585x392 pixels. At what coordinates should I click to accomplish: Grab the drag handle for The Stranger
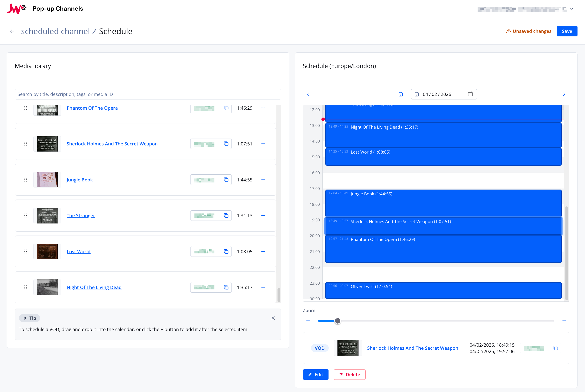(26, 216)
